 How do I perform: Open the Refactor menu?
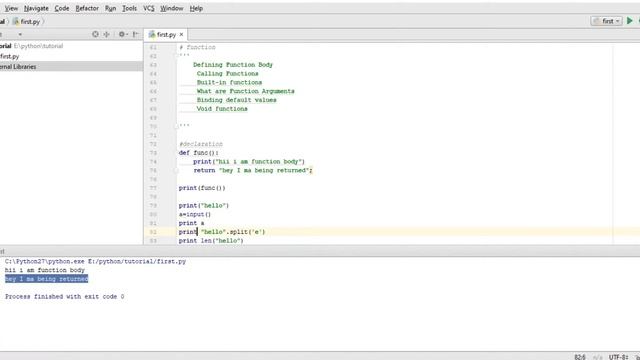[87, 8]
